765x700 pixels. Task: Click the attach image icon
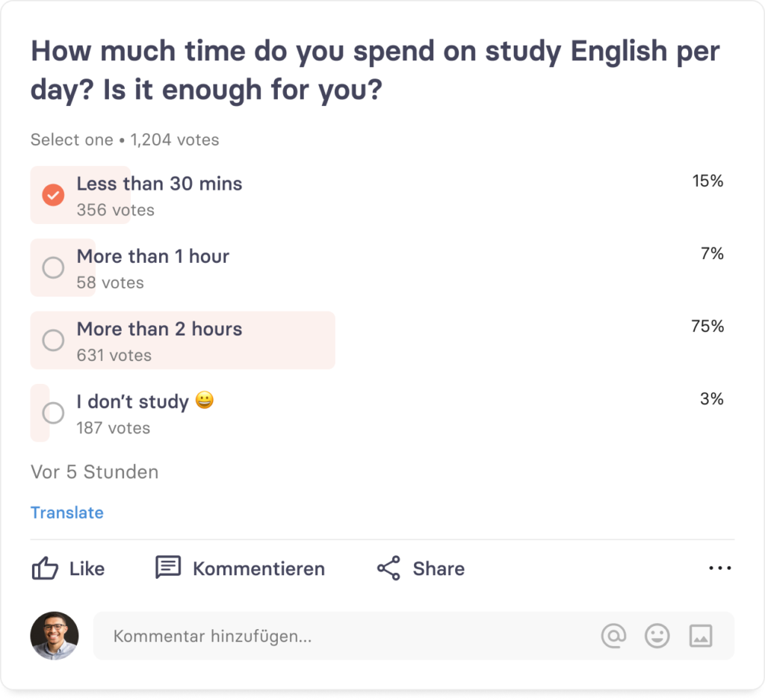coord(700,636)
